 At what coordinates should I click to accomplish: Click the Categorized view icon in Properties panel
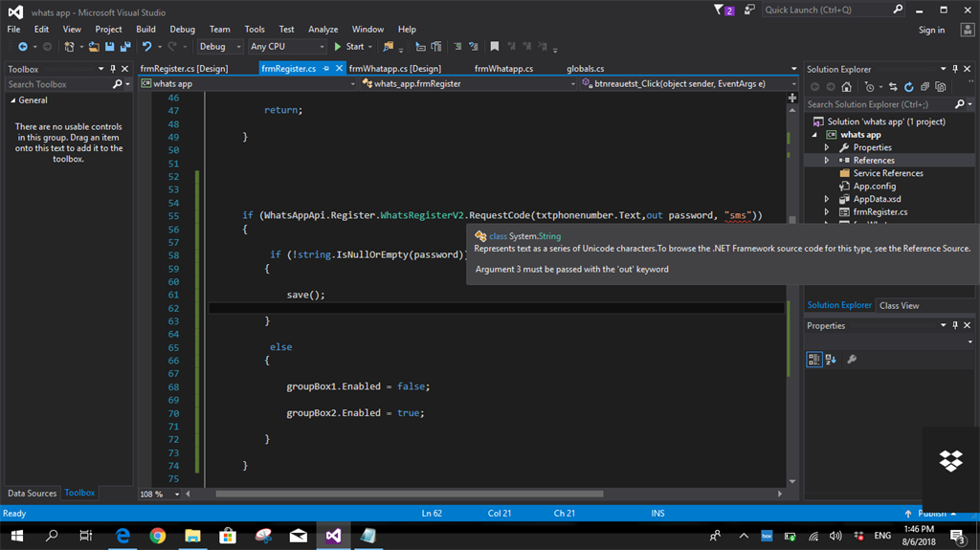click(x=813, y=360)
